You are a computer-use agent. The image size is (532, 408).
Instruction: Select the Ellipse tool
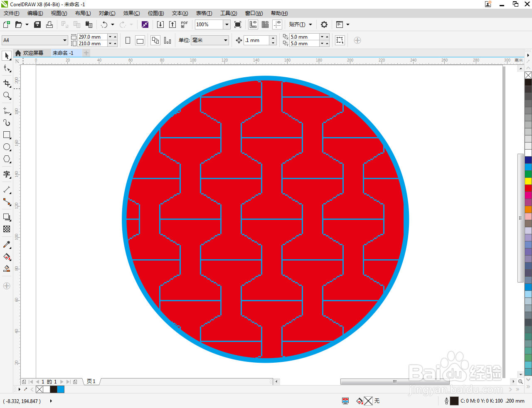point(7,147)
